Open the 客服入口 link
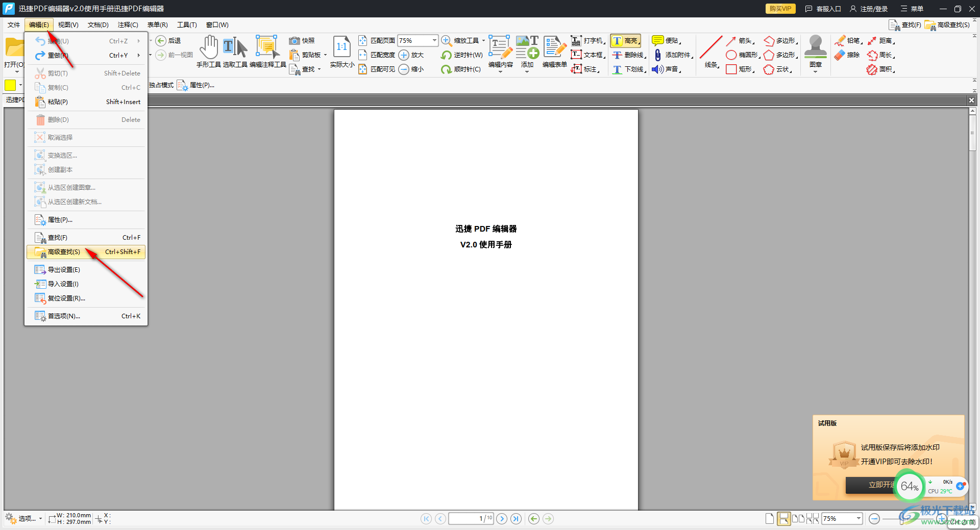The width and height of the screenshot is (980, 530). tap(823, 9)
